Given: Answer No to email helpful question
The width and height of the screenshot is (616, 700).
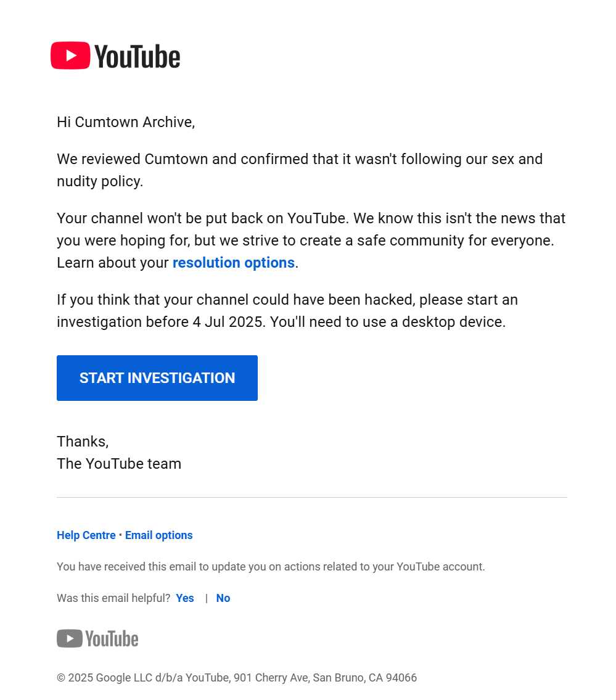Looking at the screenshot, I should [x=223, y=598].
